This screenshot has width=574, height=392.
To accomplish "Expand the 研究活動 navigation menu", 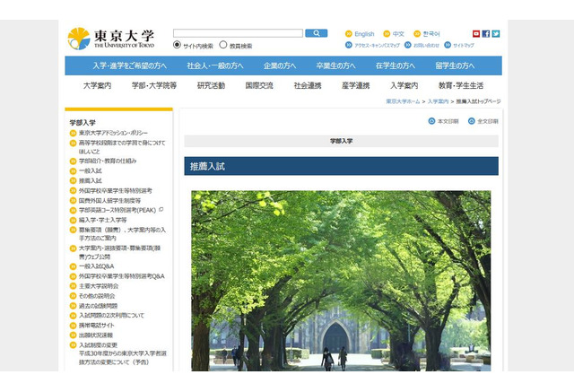I will (211, 86).
